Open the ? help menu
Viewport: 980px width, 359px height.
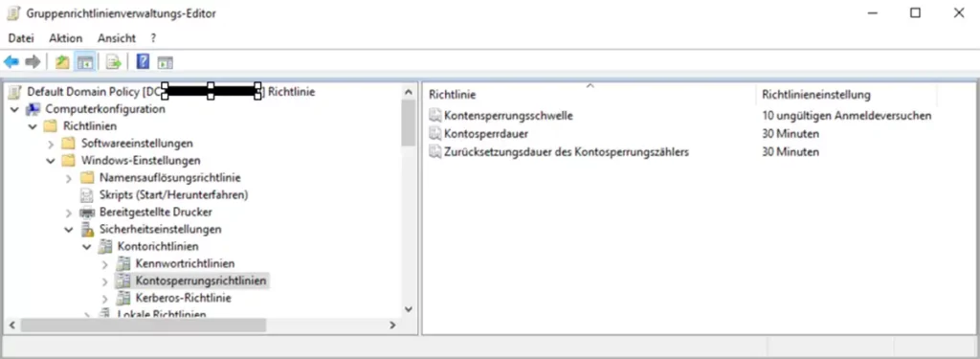tap(153, 38)
